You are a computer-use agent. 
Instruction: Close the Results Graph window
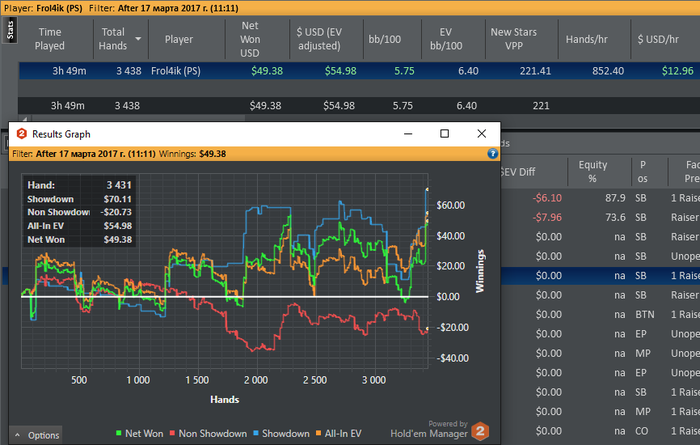tap(482, 134)
